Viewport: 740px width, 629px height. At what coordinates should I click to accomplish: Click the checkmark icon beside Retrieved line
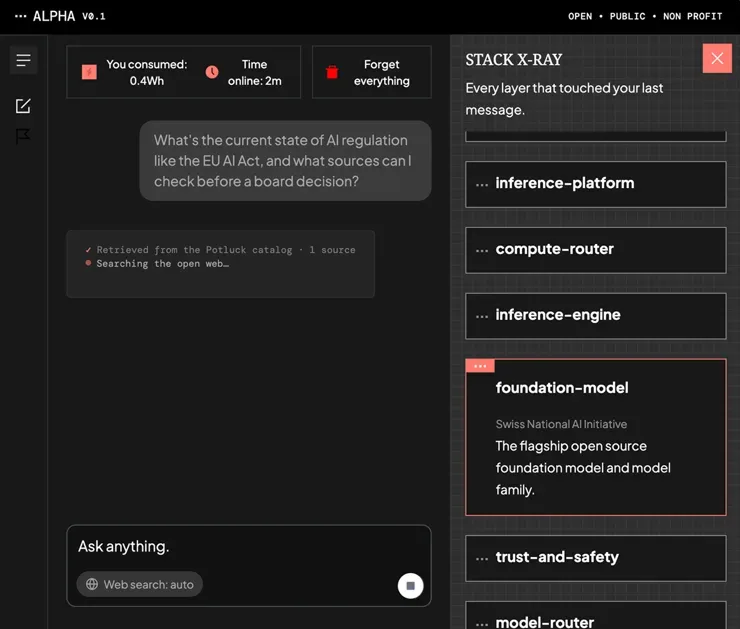point(88,250)
